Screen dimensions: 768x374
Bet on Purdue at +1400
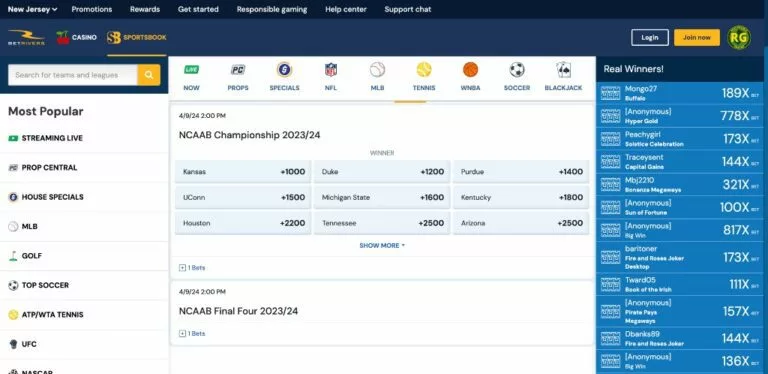tap(521, 172)
